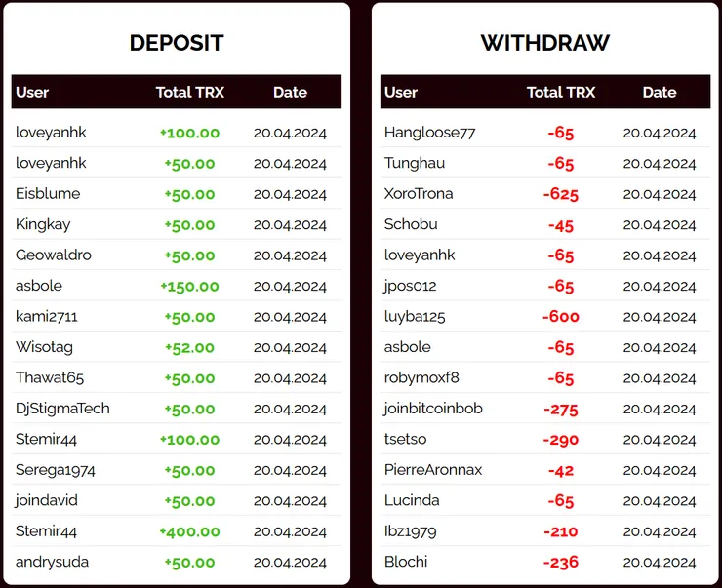Select user joinbitcoinbob in withdrawals
The width and height of the screenshot is (722, 588).
[x=433, y=409]
